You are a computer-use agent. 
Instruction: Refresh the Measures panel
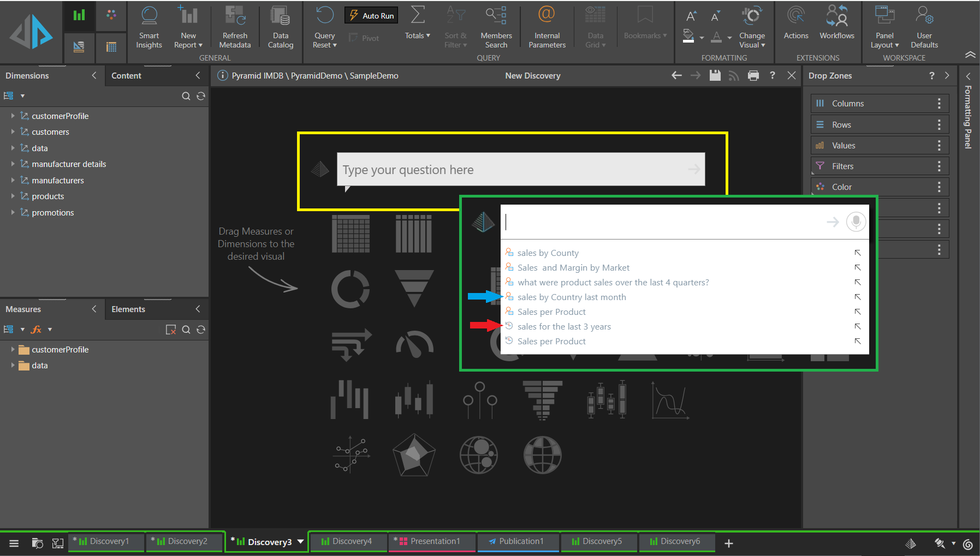pyautogui.click(x=201, y=330)
